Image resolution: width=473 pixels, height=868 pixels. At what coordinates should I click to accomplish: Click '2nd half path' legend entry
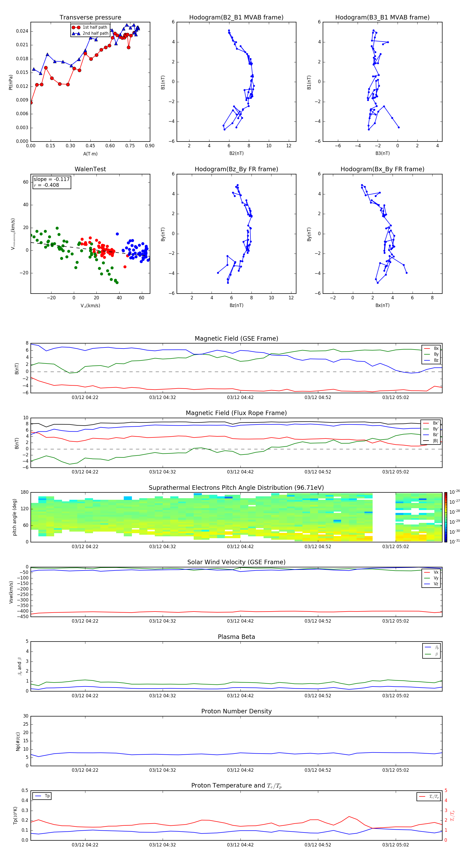coord(90,33)
